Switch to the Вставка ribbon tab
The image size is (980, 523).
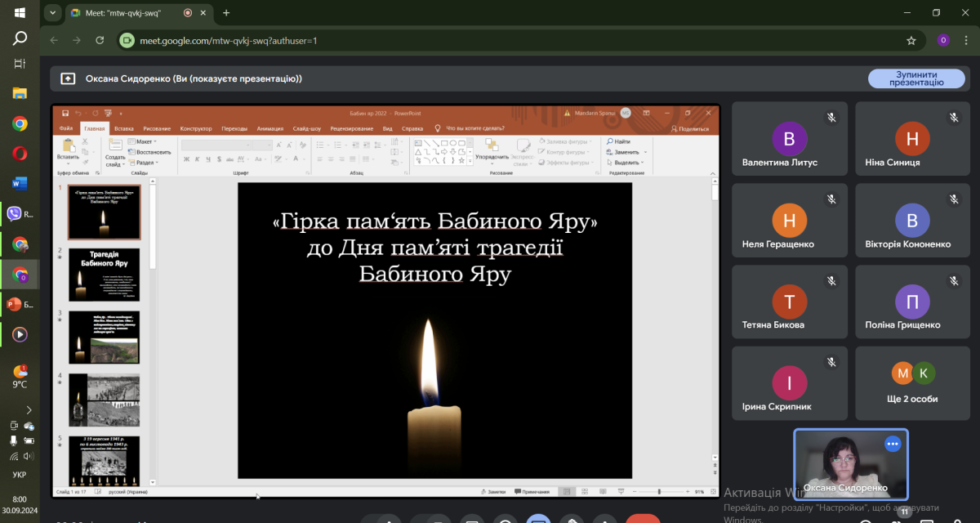pos(124,128)
